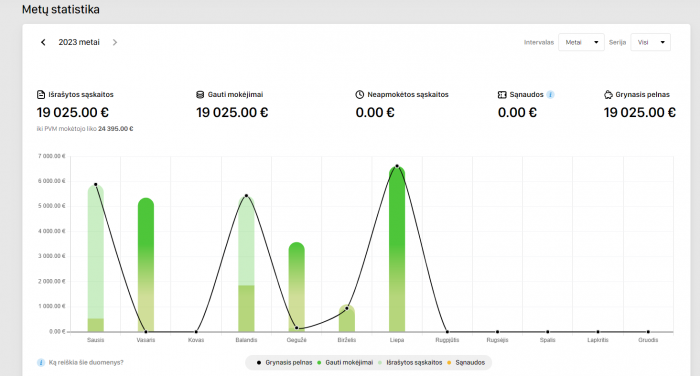Toggle Išrašytos sąskaitos legend series

[x=410, y=363]
